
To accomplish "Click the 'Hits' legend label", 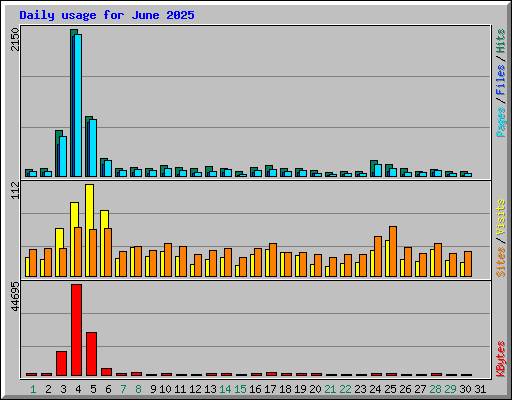I will tap(501, 41).
